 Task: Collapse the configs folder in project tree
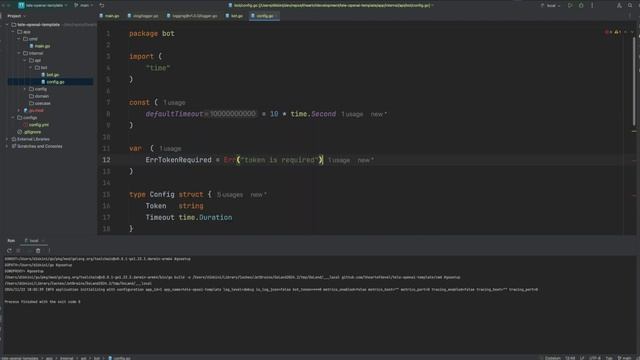13,118
